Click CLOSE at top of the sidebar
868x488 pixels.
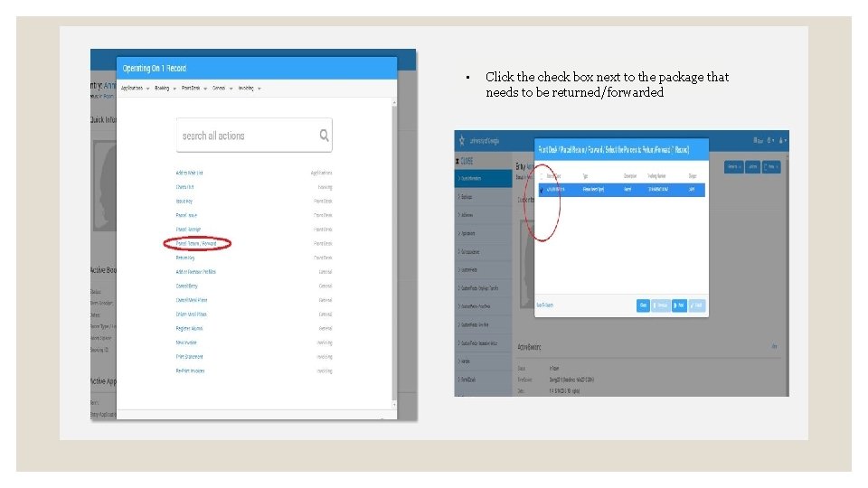[x=465, y=161]
